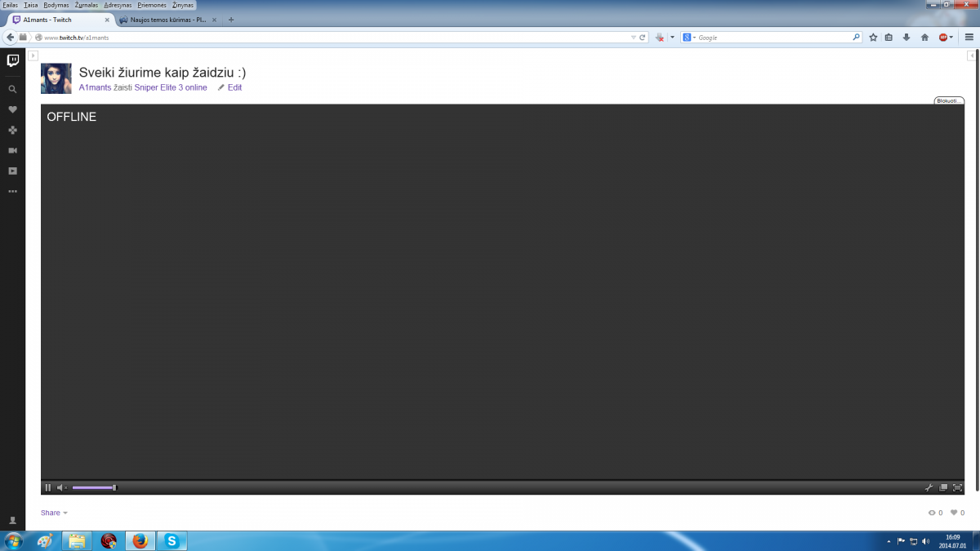Open the Adresynas menu
The width and height of the screenshot is (980, 551).
tap(118, 5)
